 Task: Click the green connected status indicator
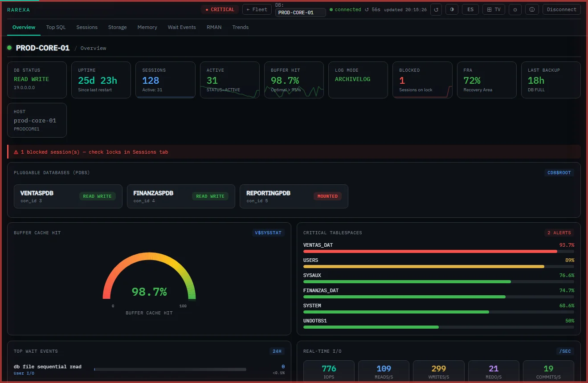point(345,9)
